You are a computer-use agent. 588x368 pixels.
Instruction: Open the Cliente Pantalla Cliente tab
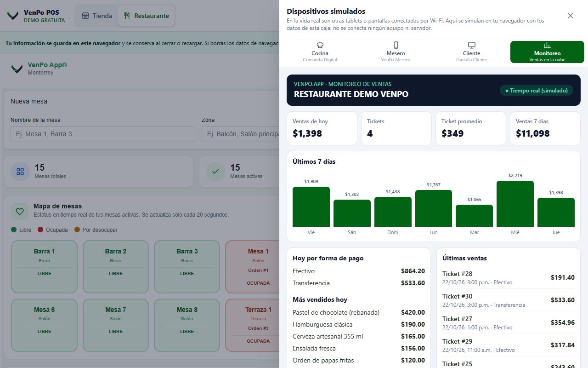tap(472, 52)
